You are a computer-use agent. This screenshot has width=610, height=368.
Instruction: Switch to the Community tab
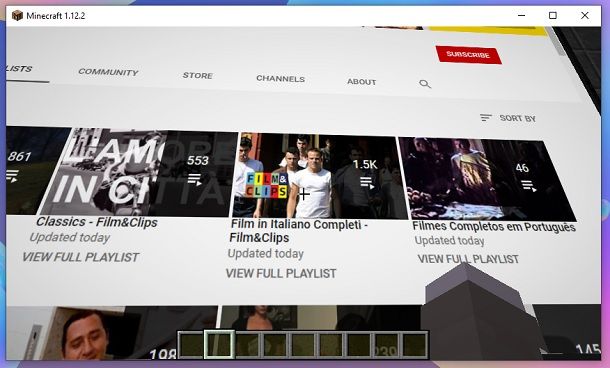[108, 72]
